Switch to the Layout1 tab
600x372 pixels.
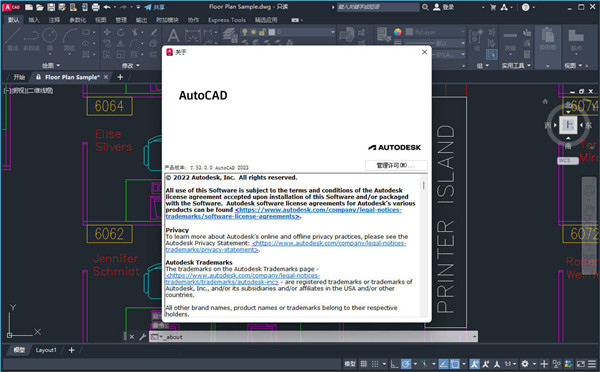[46, 350]
